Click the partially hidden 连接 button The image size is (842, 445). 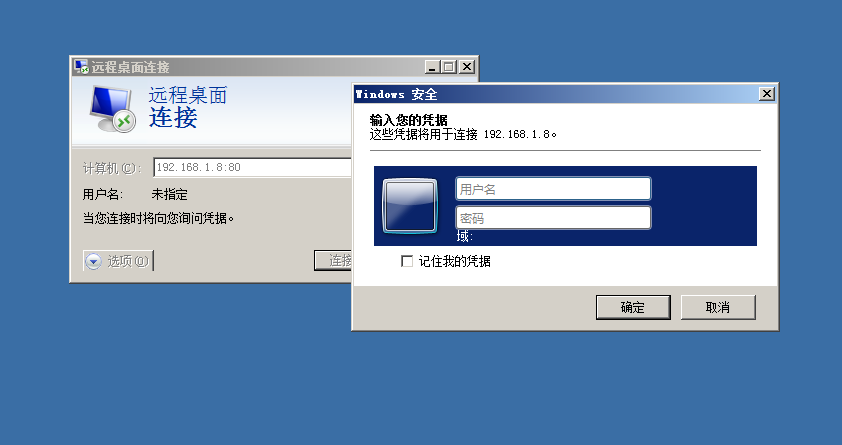coord(333,260)
